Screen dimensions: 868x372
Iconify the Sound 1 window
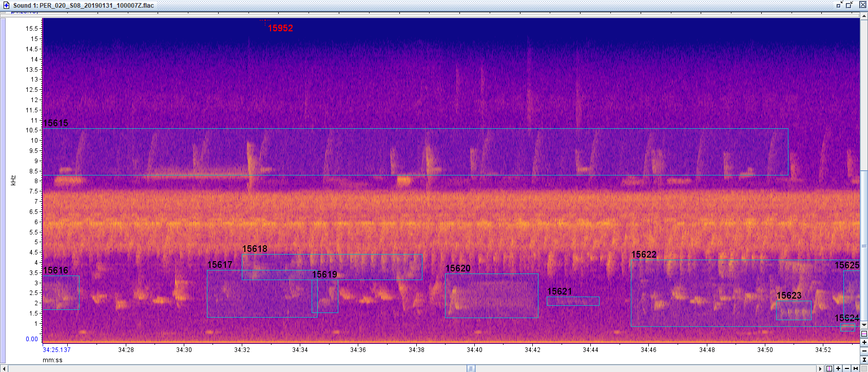(x=840, y=5)
